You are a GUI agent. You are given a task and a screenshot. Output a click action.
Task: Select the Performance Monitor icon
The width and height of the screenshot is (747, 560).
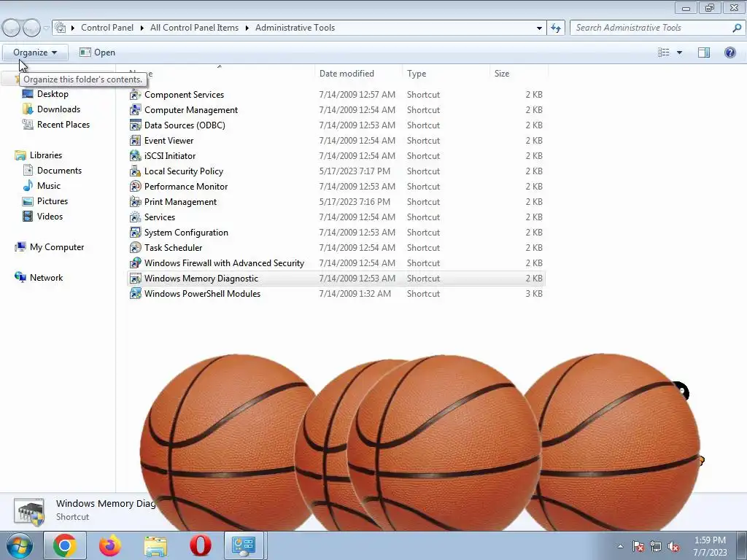pyautogui.click(x=135, y=186)
